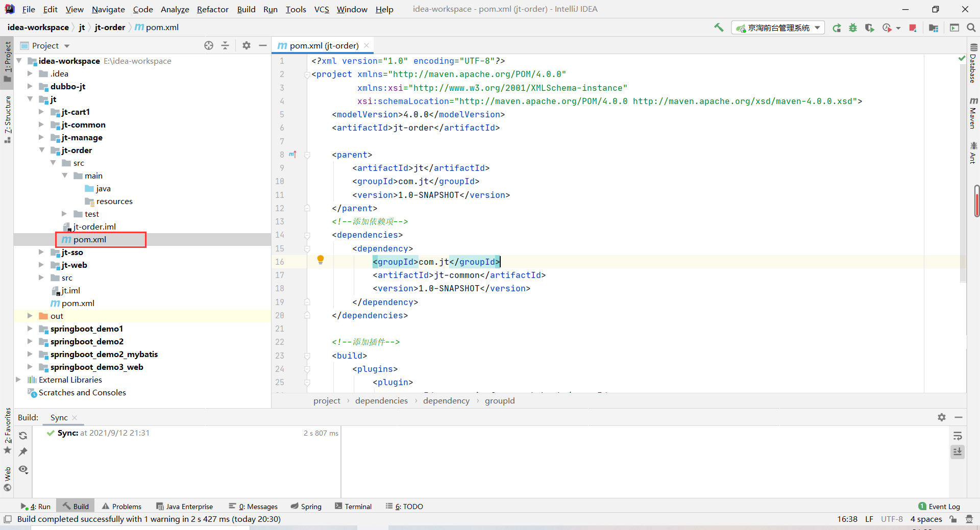
Task: Click the Search Everywhere magnifier
Action: pyautogui.click(x=971, y=28)
